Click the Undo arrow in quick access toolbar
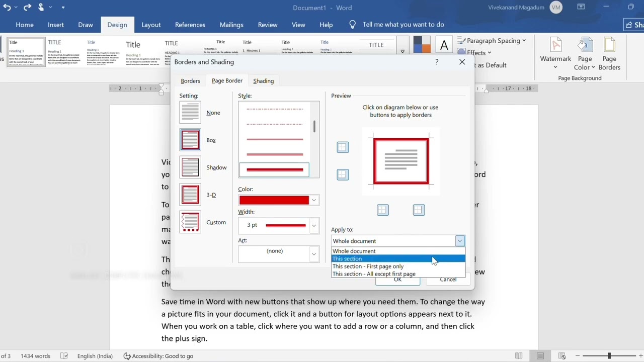 7,8
